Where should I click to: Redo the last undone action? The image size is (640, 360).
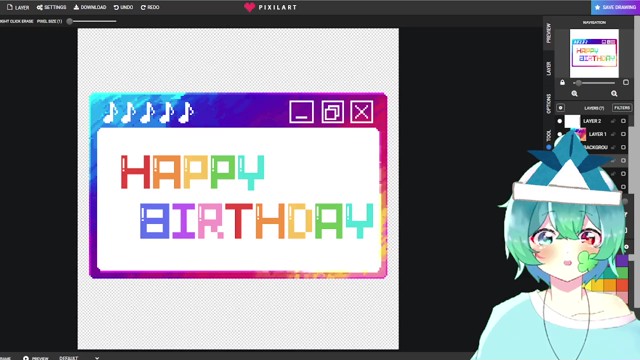150,7
